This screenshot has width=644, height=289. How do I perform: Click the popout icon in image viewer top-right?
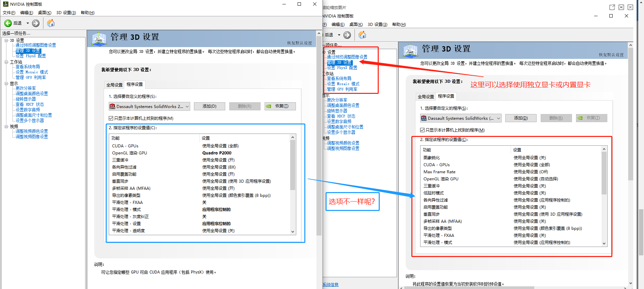point(612,7)
